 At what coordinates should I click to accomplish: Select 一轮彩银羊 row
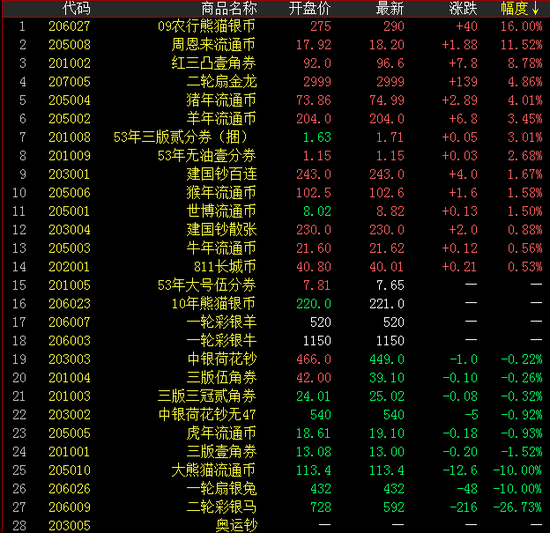point(275,322)
